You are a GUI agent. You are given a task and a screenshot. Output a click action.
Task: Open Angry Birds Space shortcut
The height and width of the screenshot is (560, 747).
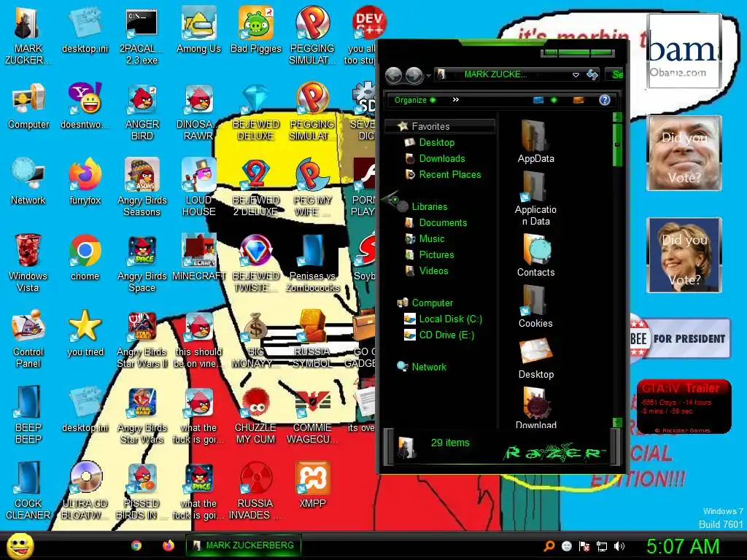click(142, 264)
